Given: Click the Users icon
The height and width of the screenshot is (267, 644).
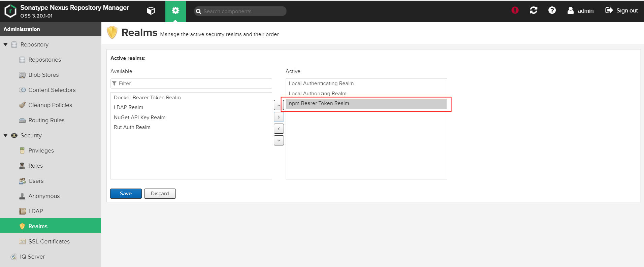Looking at the screenshot, I should click(x=22, y=181).
